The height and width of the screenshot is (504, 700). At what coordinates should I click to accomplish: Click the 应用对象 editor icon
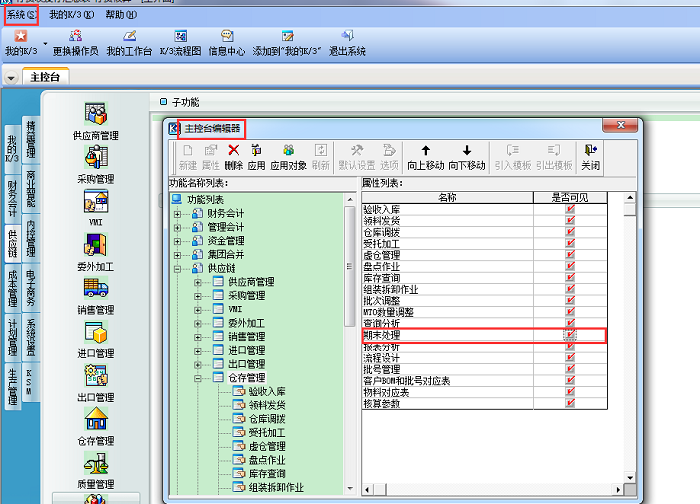click(288, 156)
